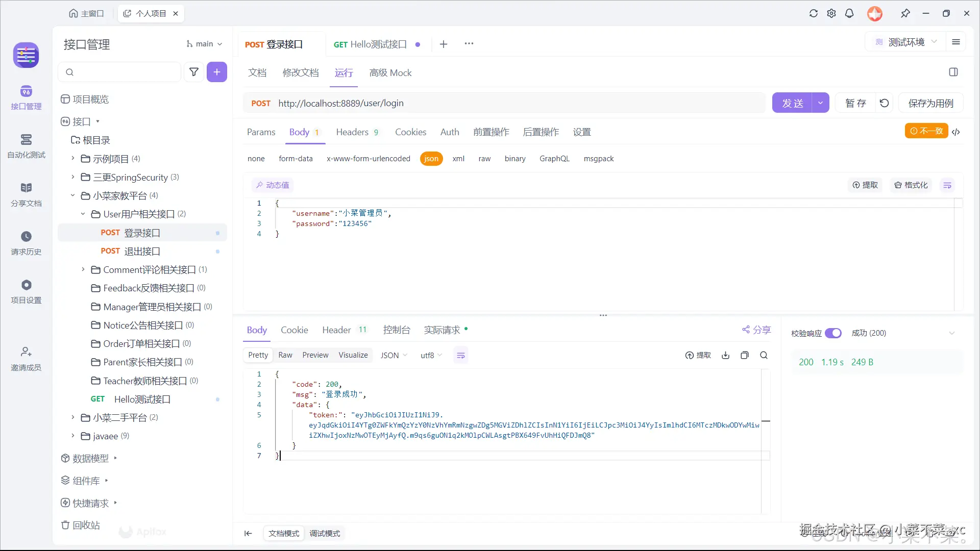Expand the 三更SpringSecurity folder
The height and width of the screenshot is (551, 980).
(x=73, y=177)
